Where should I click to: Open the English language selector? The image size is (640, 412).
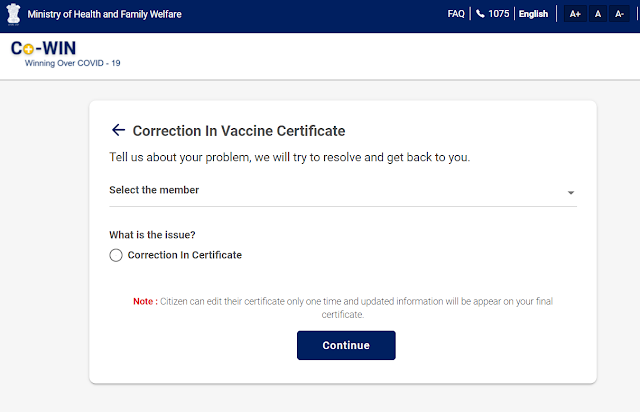click(533, 14)
